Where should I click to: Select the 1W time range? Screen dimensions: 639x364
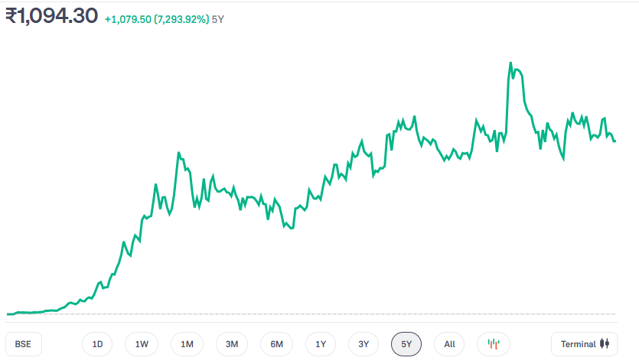[x=142, y=344]
